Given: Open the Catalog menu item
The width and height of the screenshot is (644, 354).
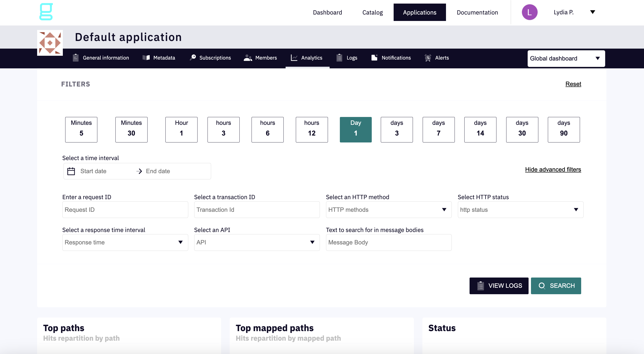Looking at the screenshot, I should (x=372, y=12).
